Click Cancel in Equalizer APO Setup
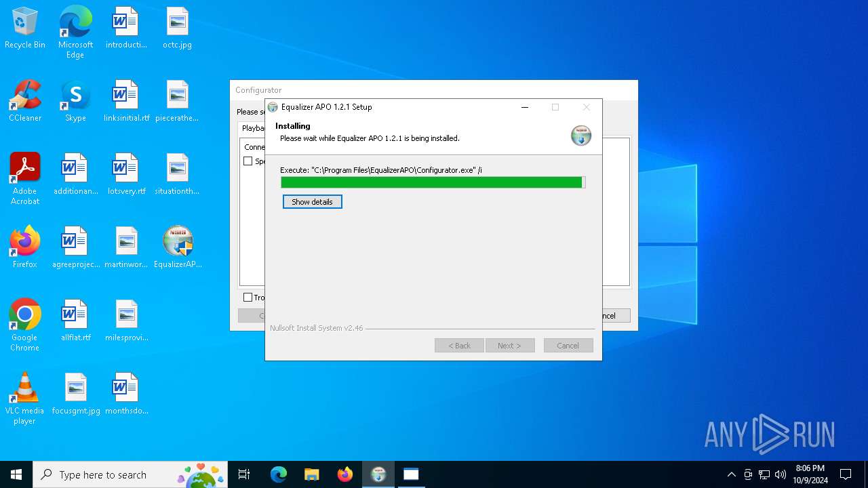The image size is (868, 488). tap(568, 346)
